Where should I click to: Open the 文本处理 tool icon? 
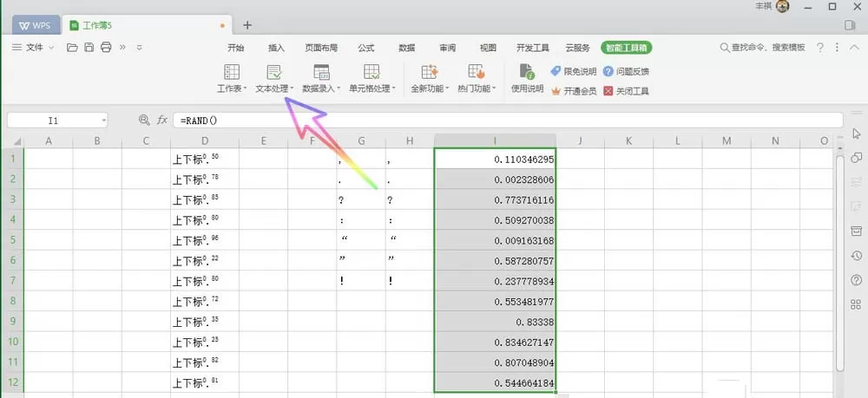274,72
